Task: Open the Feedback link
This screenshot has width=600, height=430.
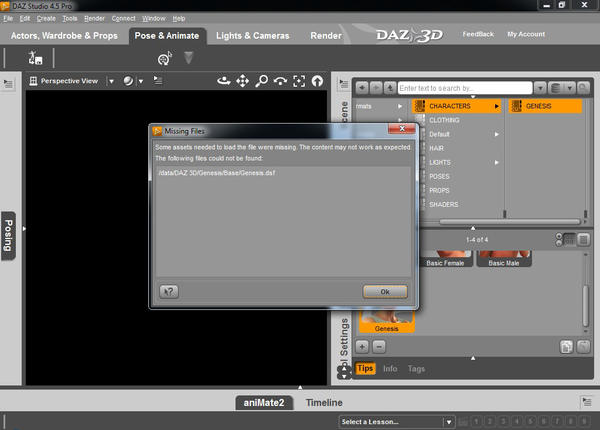Action: pyautogui.click(x=478, y=34)
